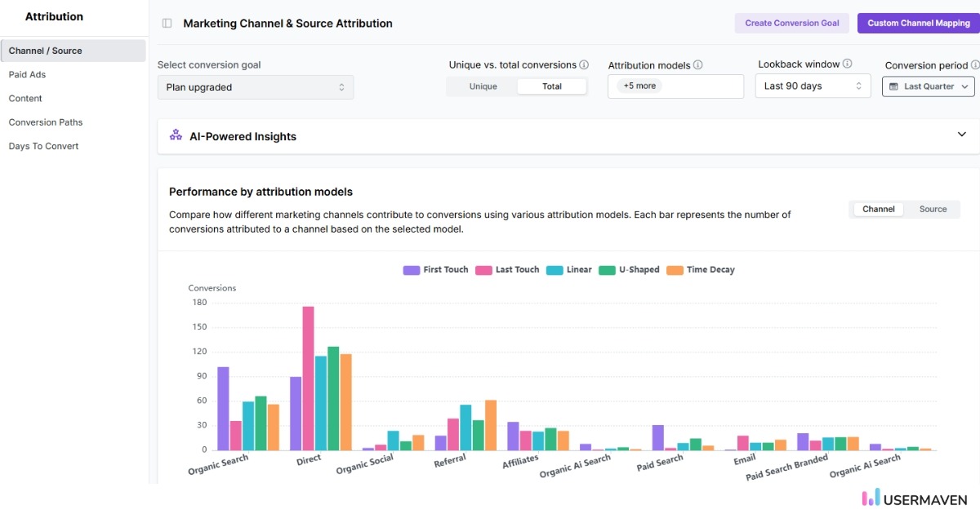Switch chart view to Source
This screenshot has width=980, height=514.
click(933, 209)
